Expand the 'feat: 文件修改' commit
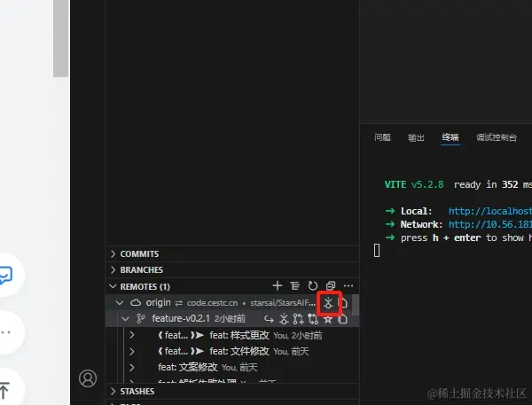Screen dimensions: 532x405 132,351
